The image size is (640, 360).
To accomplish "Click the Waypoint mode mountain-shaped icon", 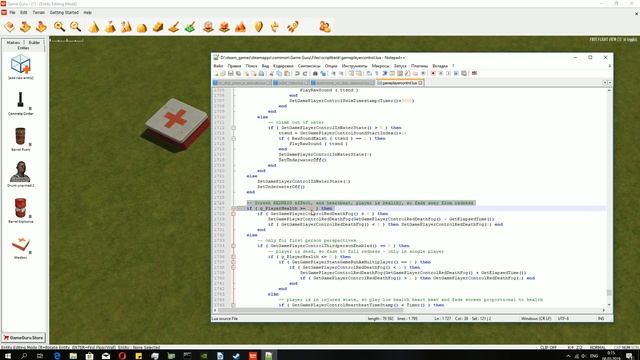I will tap(240, 27).
